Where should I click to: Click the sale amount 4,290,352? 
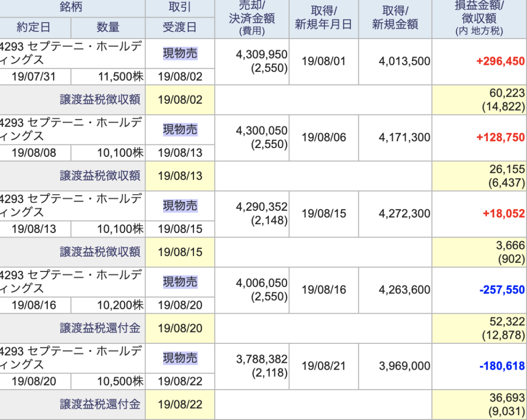(x=261, y=207)
